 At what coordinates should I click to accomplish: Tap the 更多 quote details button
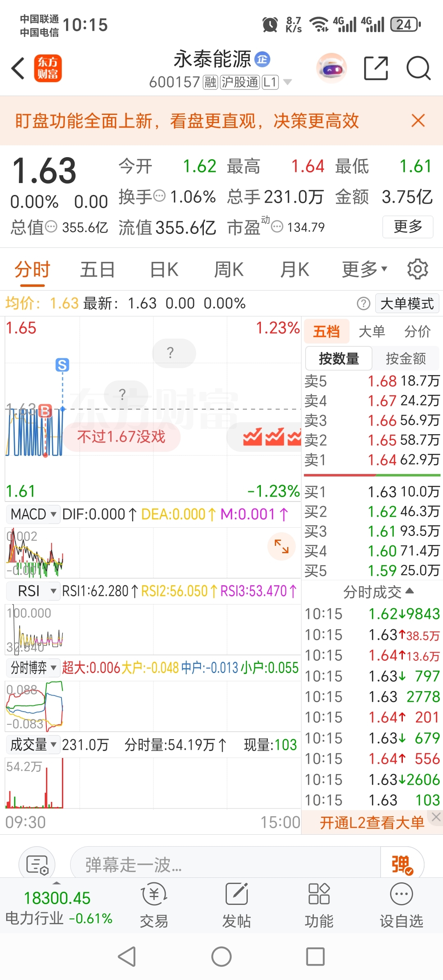point(408,227)
